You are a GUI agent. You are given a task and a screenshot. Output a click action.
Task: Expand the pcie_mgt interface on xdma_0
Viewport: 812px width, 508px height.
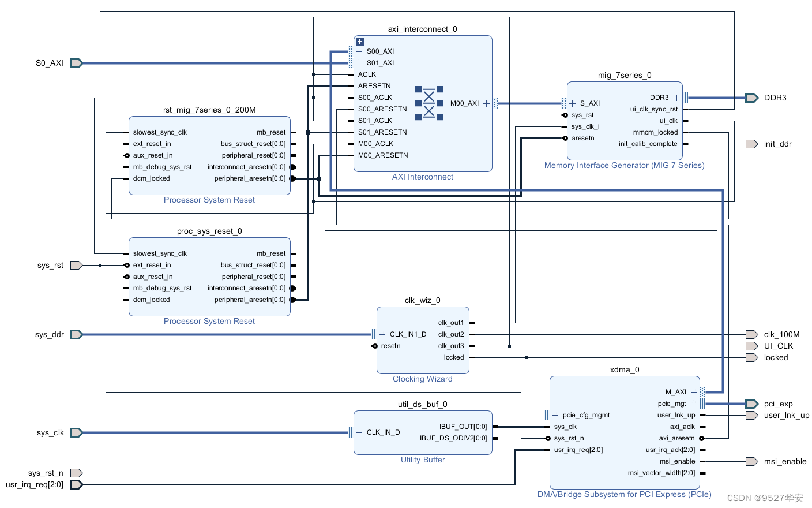point(694,404)
